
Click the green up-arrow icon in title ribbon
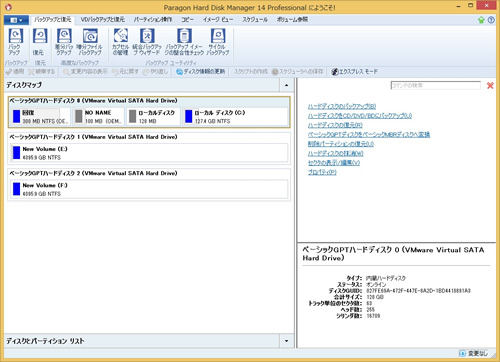(481, 20)
